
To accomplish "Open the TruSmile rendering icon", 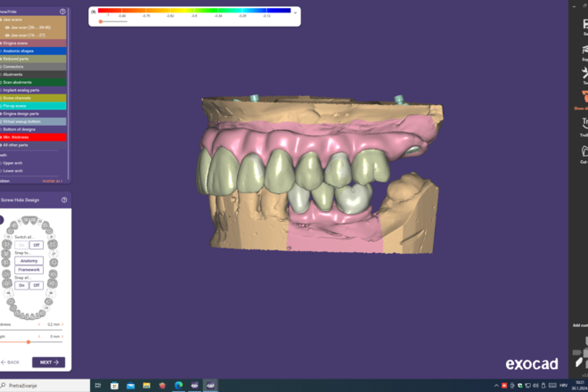I will click(x=584, y=124).
